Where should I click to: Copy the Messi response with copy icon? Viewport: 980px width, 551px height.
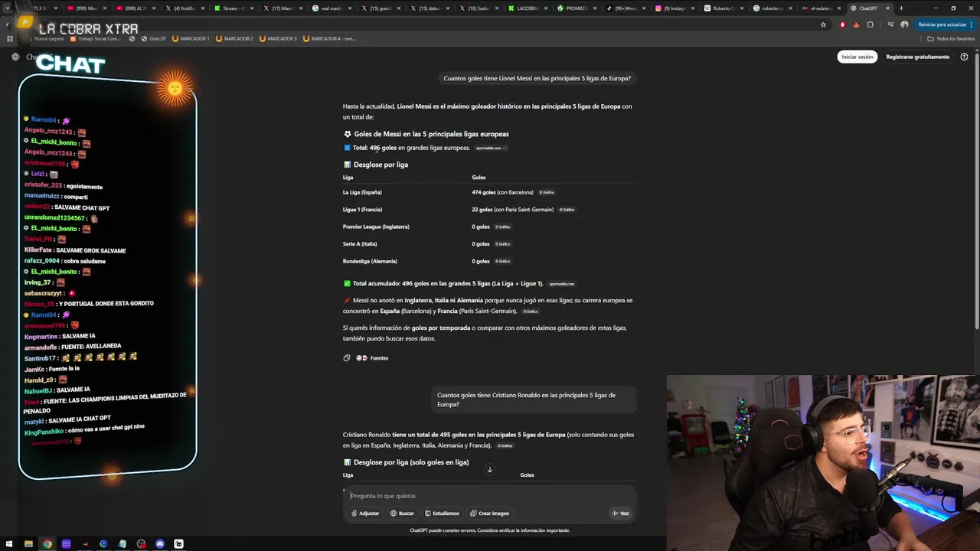347,358
